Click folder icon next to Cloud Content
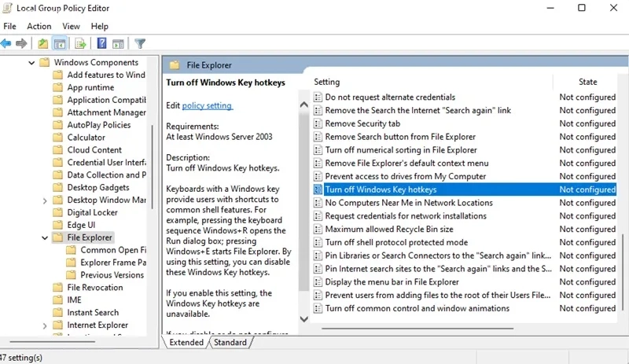 57,150
